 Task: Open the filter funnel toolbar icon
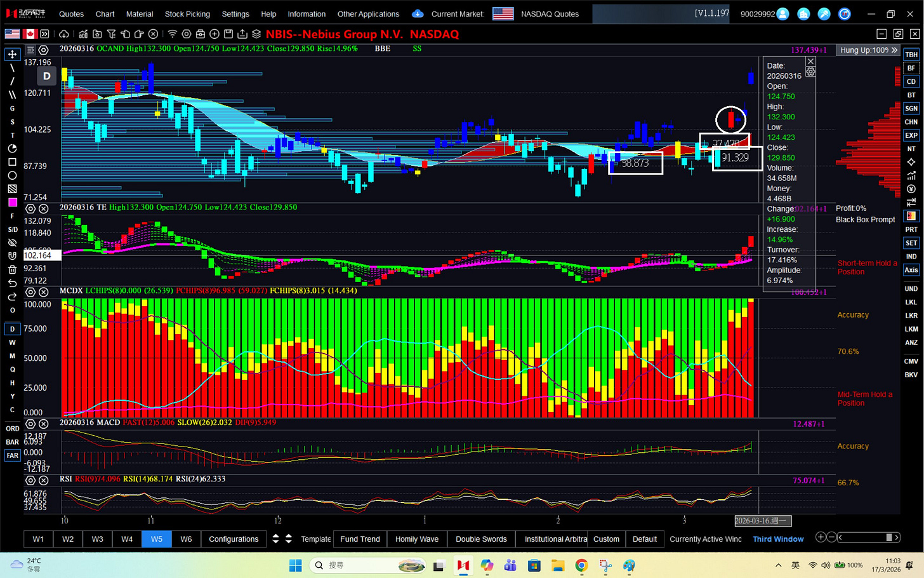(x=111, y=34)
